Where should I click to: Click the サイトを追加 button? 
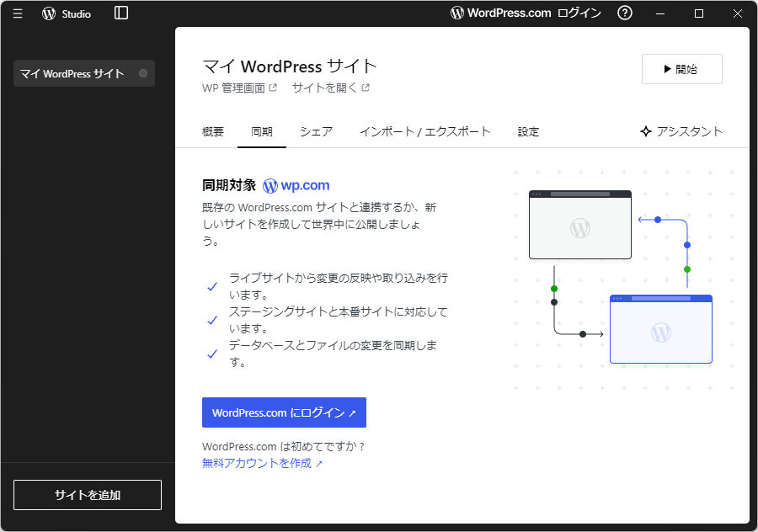[x=87, y=495]
